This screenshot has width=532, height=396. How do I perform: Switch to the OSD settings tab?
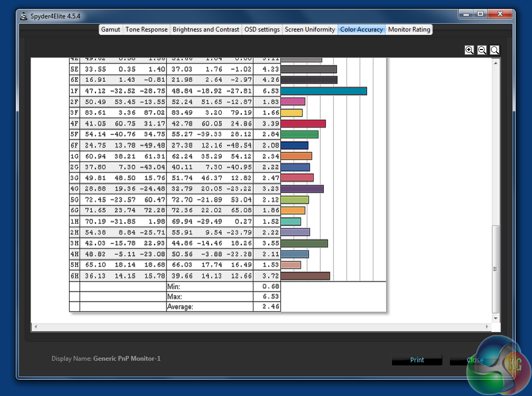coord(262,29)
